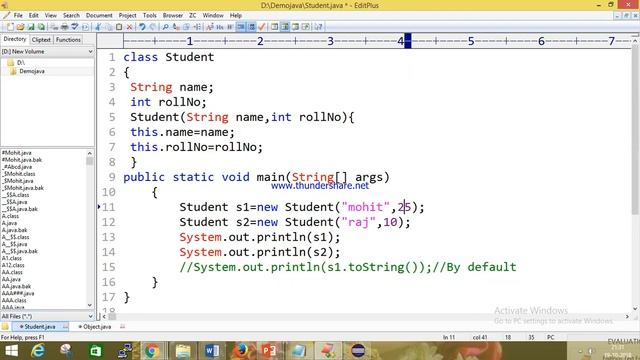Undo the last edit

click(x=142, y=27)
